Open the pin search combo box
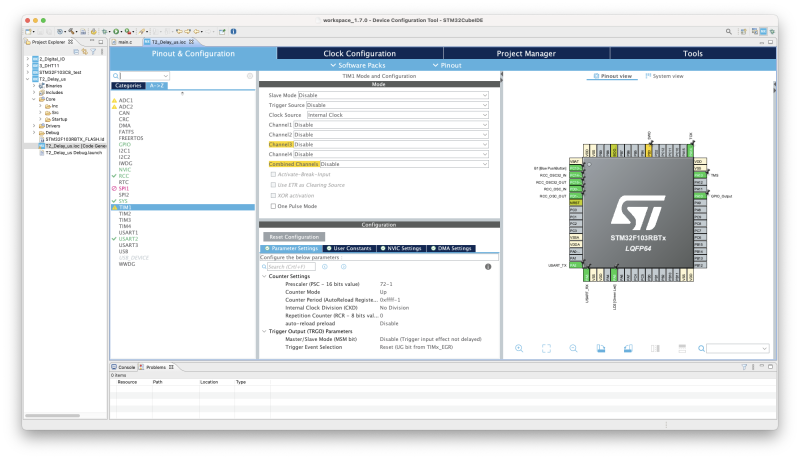Image resolution: width=800 pixels, height=459 pixels. [738, 348]
